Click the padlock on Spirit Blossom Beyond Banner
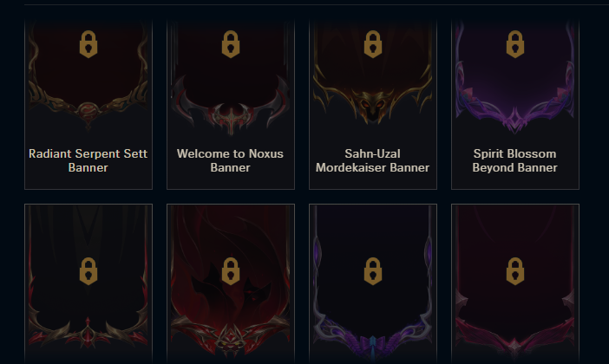This screenshot has width=609, height=364. [514, 44]
